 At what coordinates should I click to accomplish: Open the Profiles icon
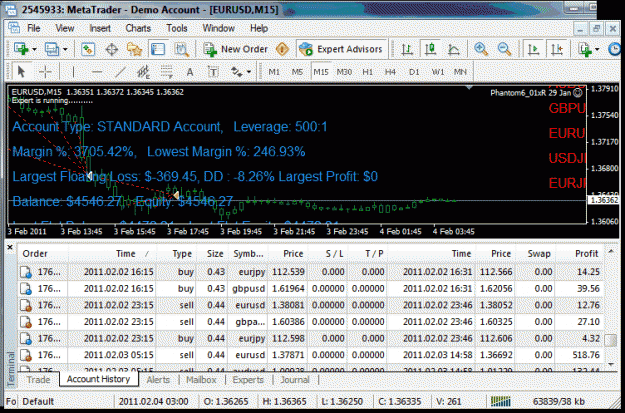click(x=52, y=49)
